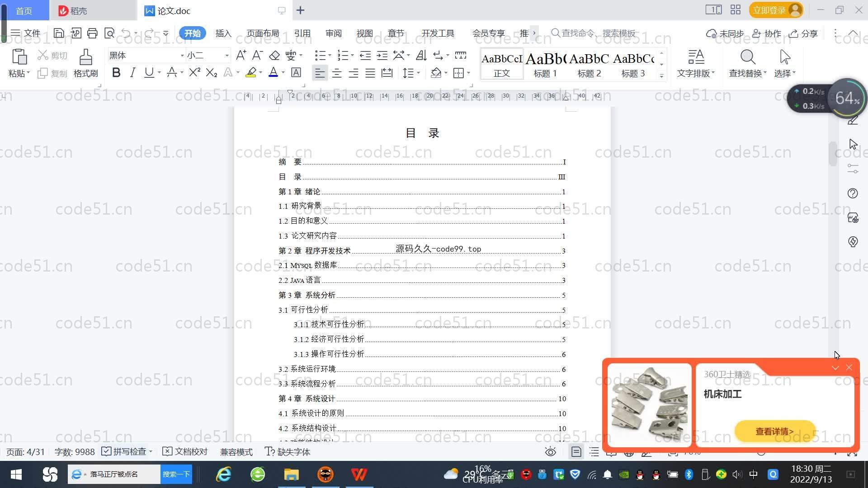Toggle Bold formatting
The image size is (868, 488).
tap(116, 72)
